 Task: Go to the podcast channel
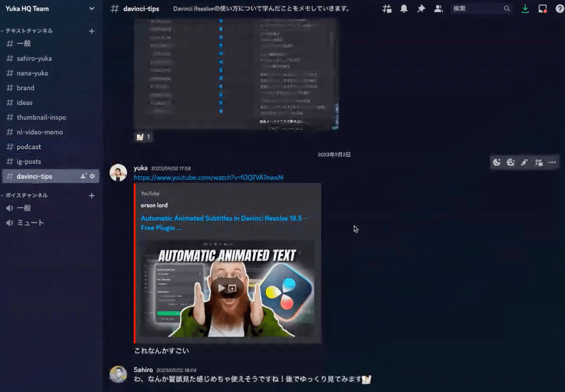tap(50, 147)
